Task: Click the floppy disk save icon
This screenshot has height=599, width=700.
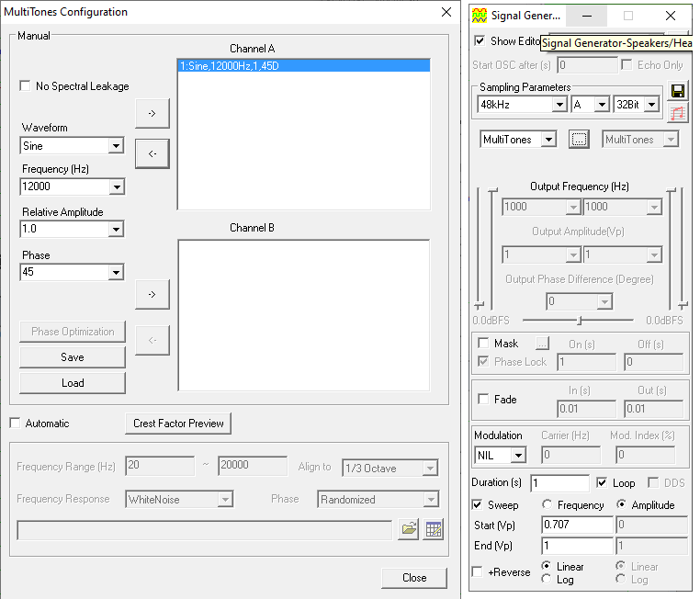Action: tap(679, 91)
